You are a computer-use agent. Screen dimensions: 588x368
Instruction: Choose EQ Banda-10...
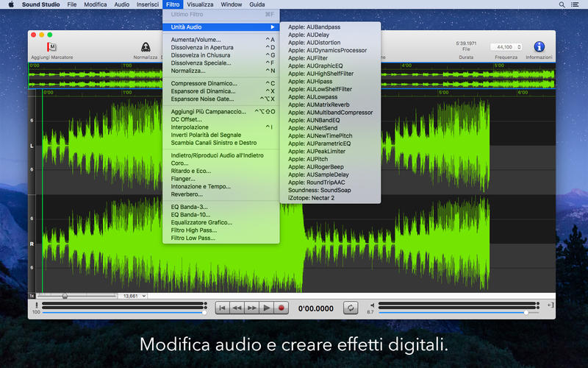coord(221,215)
